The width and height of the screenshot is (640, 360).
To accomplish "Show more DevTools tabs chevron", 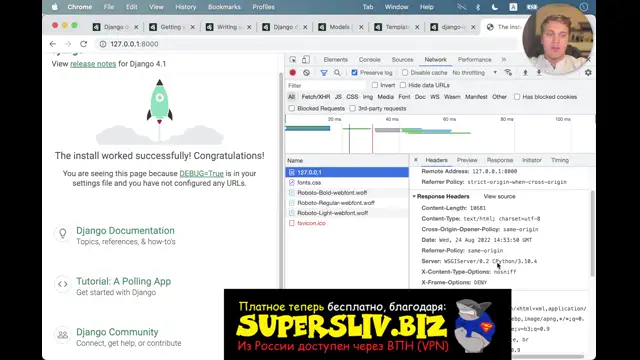I will point(504,60).
